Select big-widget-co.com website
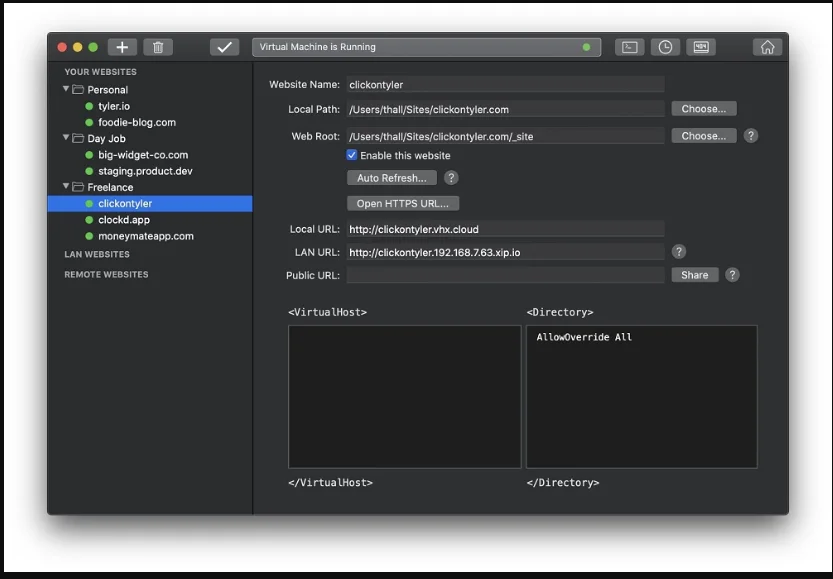 click(143, 155)
